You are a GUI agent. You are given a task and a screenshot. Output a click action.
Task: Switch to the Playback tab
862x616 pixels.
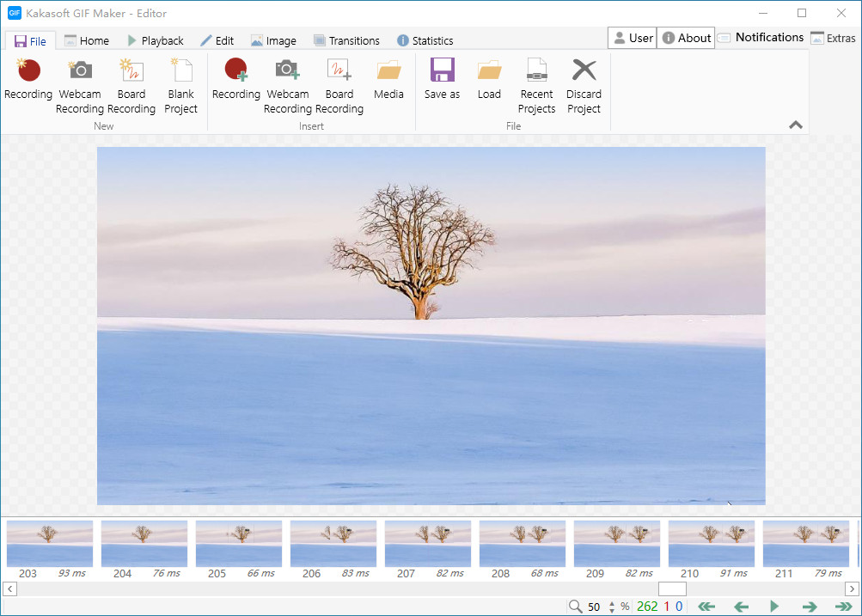tap(156, 40)
